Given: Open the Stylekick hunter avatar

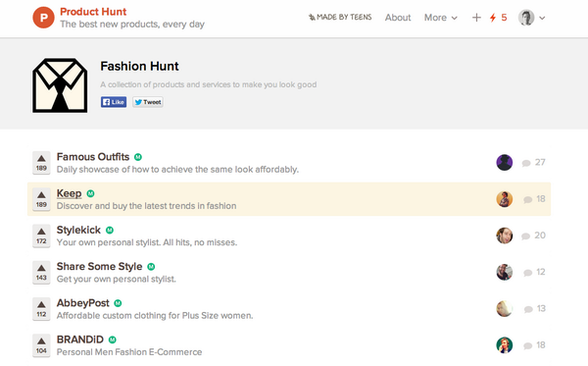Looking at the screenshot, I should [505, 235].
